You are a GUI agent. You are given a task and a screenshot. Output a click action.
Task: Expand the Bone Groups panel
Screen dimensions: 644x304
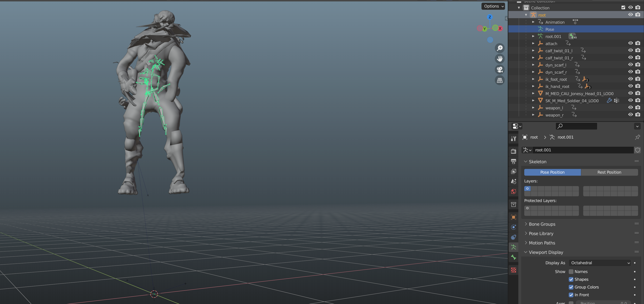pyautogui.click(x=542, y=224)
